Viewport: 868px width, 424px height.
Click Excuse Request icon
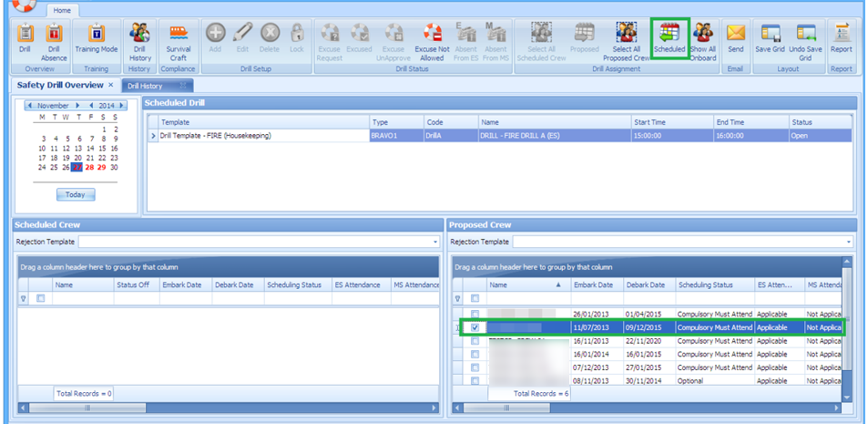(x=330, y=42)
